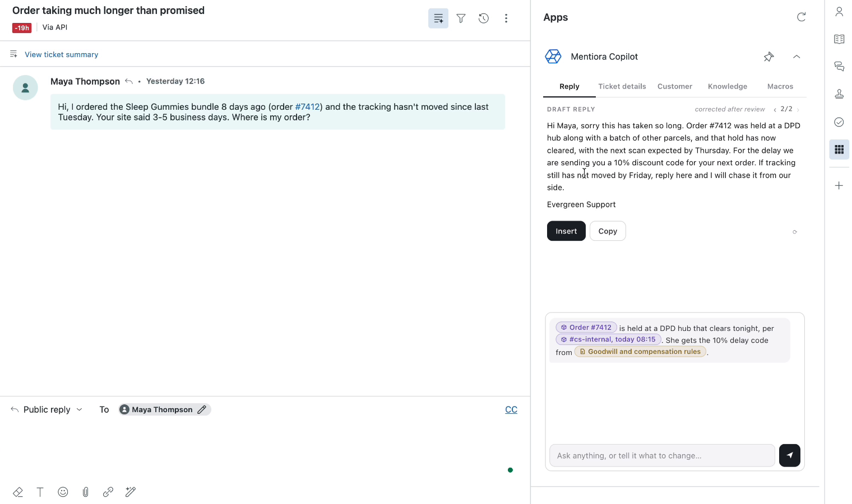Insert the draft reply into composer
852x504 pixels.
click(566, 231)
